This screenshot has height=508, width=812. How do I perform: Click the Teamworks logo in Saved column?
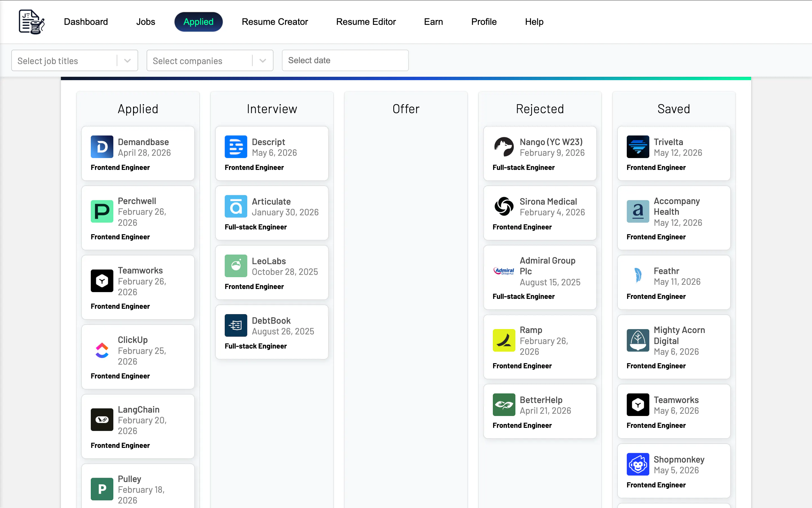click(x=638, y=405)
